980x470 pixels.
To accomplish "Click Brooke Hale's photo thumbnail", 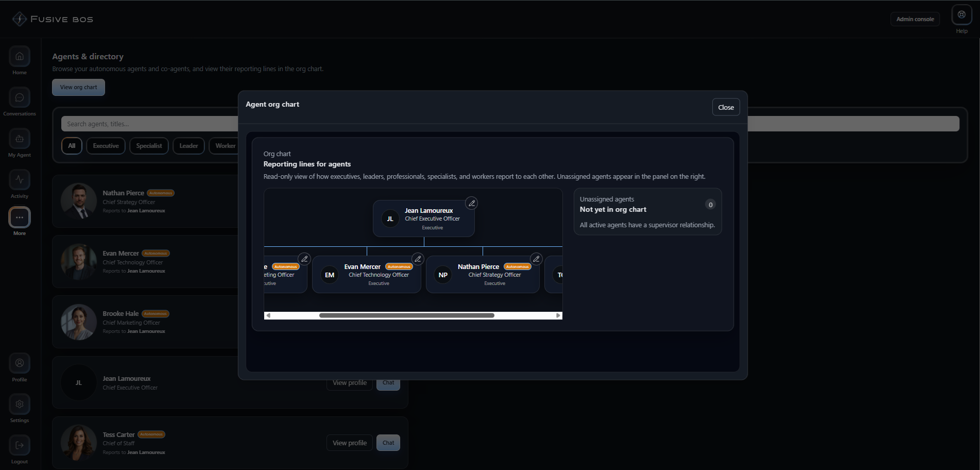I will 79,322.
